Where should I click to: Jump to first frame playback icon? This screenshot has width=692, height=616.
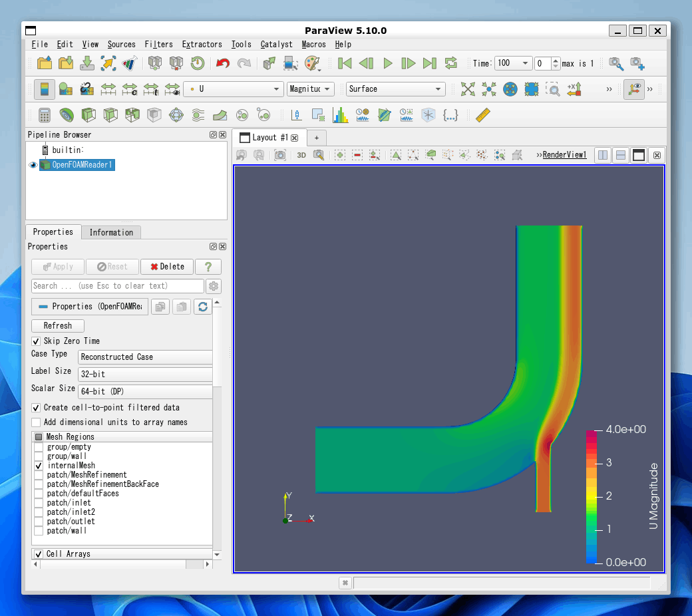pos(344,63)
